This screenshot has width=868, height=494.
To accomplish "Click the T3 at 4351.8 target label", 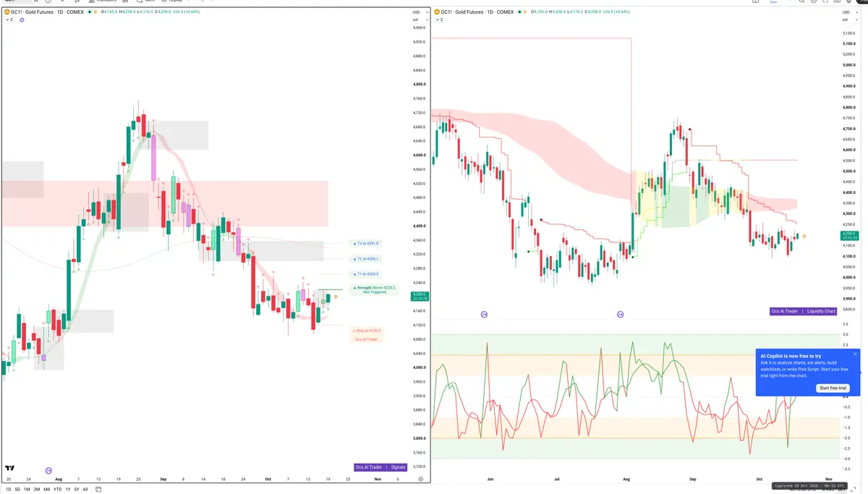I will [x=366, y=244].
